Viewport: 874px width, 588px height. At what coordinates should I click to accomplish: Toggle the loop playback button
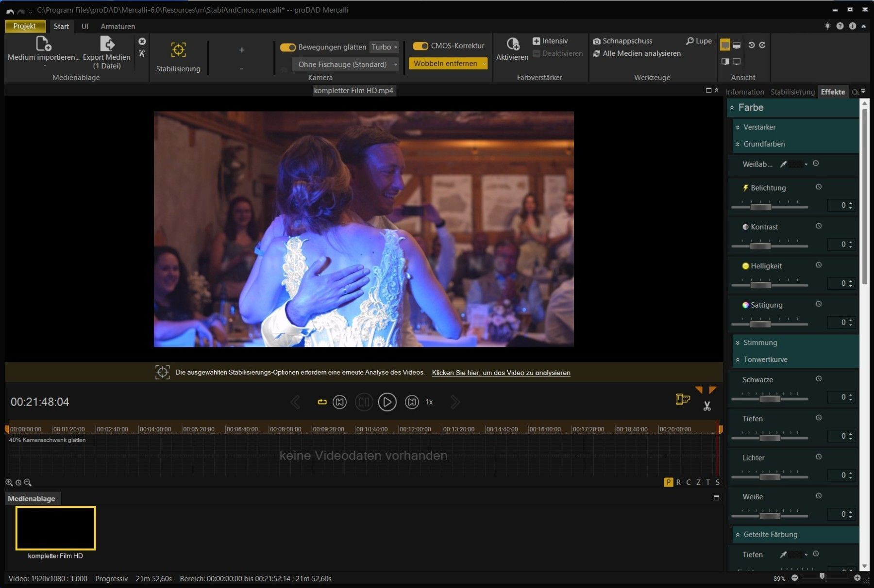click(322, 402)
